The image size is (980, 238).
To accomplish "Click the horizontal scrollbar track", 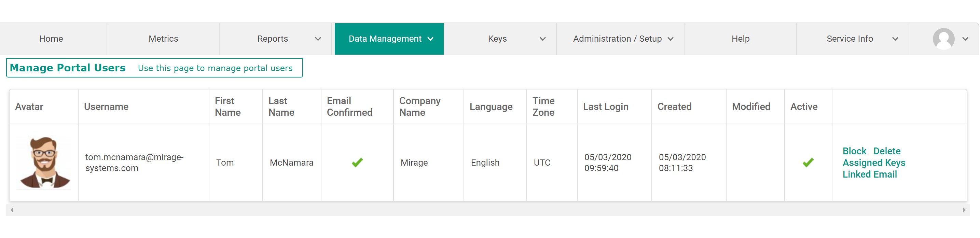I will coord(487,210).
